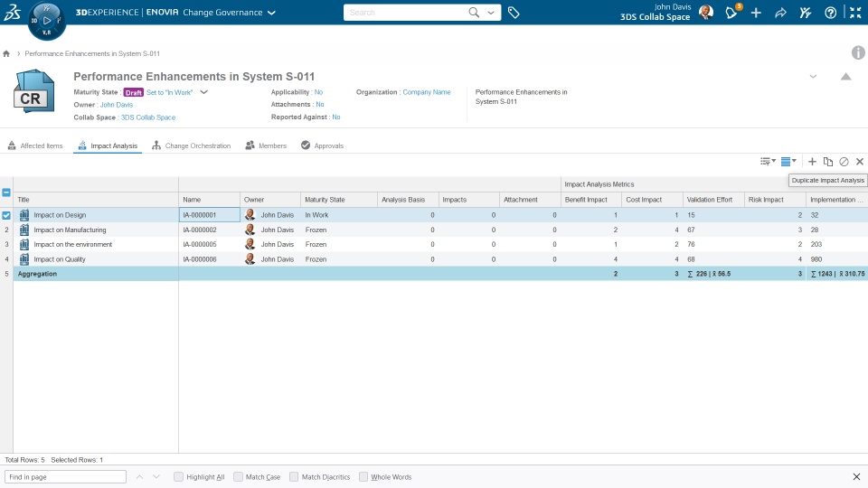
Task: Click the 3DS logo icon
Action: 12,12
